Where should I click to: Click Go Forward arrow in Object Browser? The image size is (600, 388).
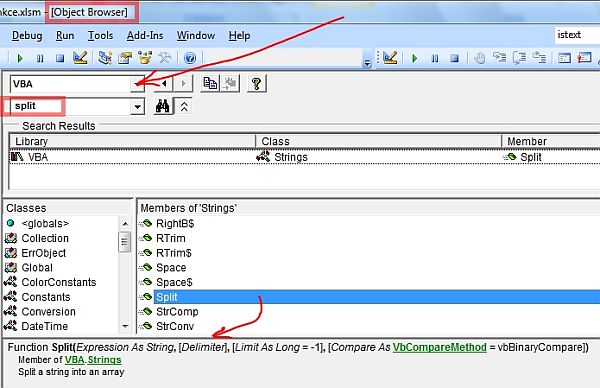click(x=183, y=83)
